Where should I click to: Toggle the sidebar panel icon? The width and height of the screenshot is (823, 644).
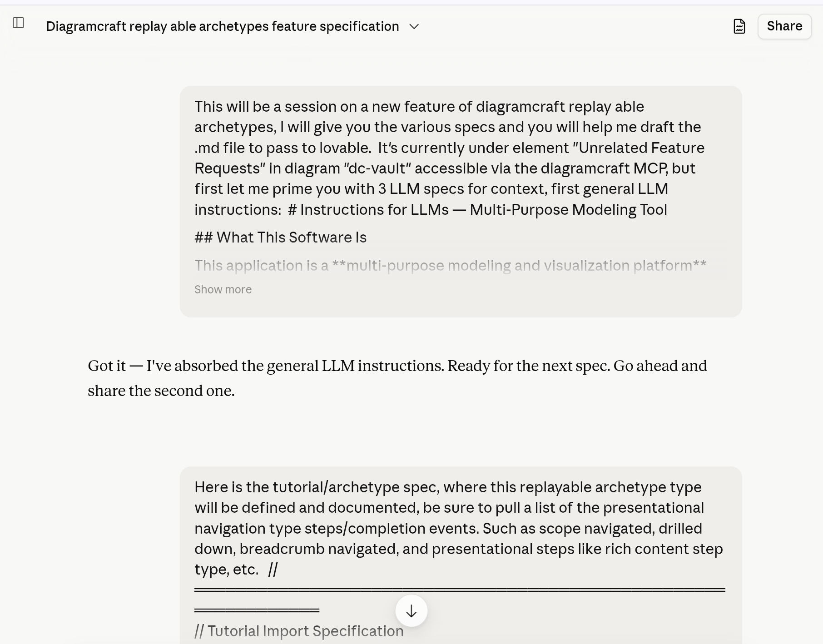pos(18,23)
